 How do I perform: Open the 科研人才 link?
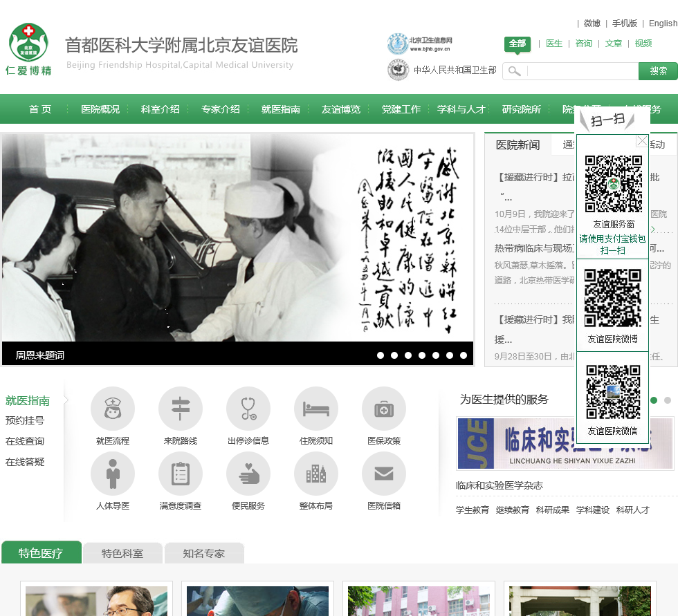[x=633, y=510]
